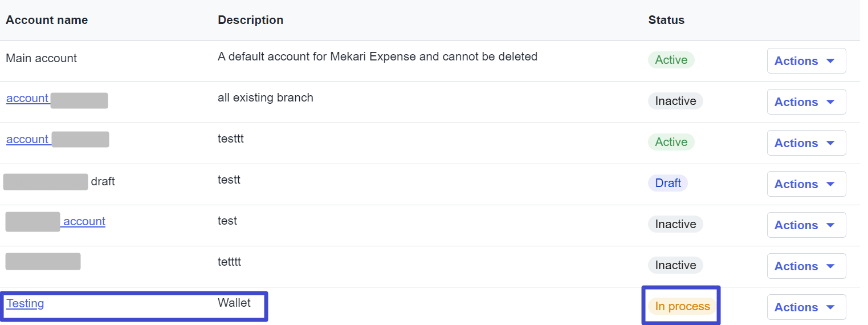Click the 'In process' status badge
Screen dimensions: 868x325
682,306
